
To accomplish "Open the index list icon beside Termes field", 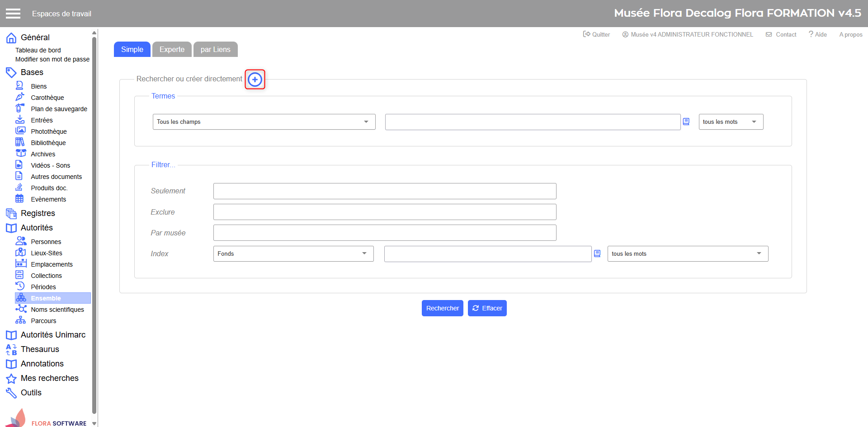I will [686, 122].
